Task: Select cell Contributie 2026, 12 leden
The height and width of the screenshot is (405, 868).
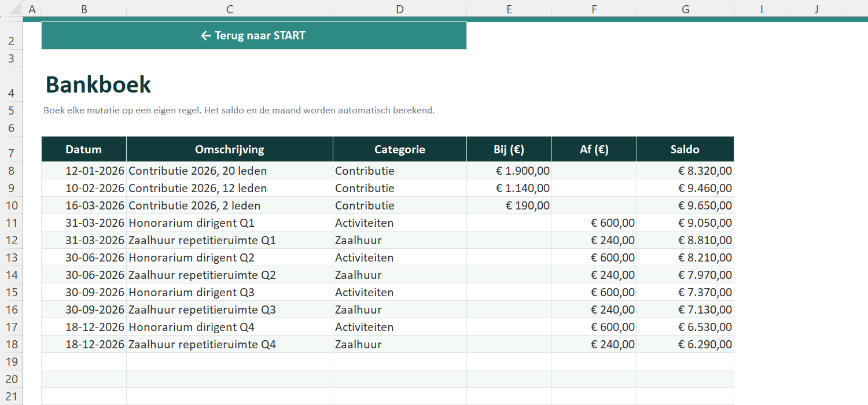Action: click(x=230, y=188)
